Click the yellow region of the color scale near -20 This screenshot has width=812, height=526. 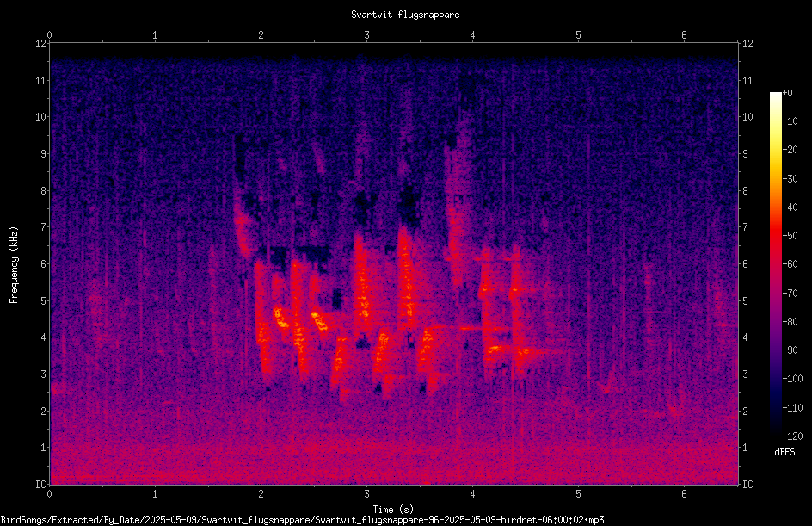click(x=775, y=150)
